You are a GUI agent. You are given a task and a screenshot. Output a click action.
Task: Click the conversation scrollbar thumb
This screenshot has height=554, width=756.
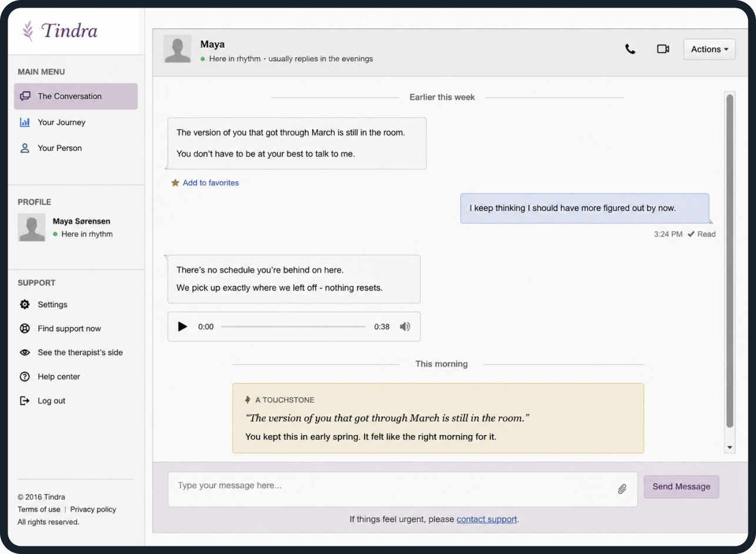pos(730,261)
